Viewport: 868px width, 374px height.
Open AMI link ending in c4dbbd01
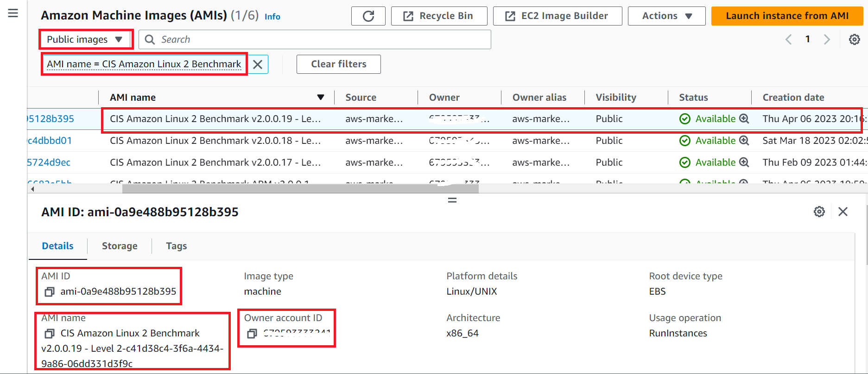50,141
